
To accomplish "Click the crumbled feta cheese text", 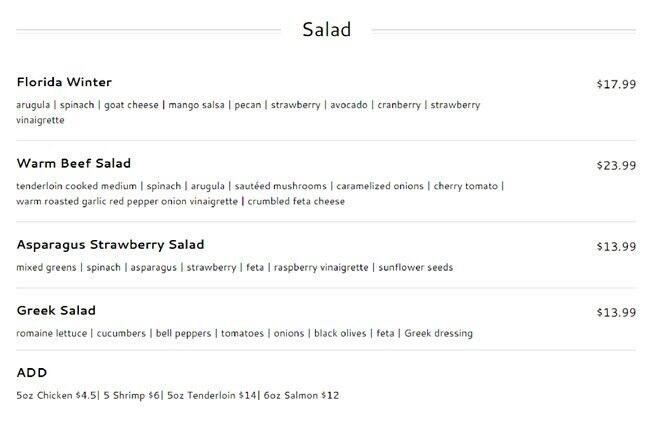I will (x=295, y=201).
